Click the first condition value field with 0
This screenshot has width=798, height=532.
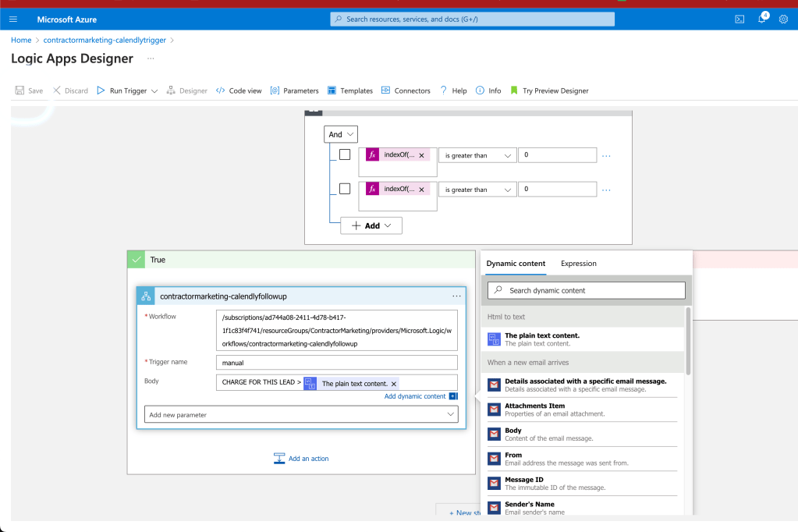click(557, 154)
